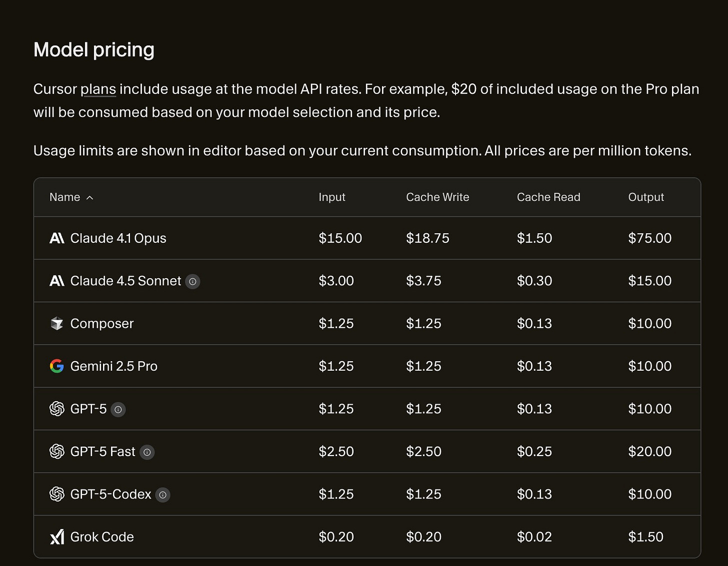Click the Google logo beside Gemini 2.5 Pro

[x=57, y=366]
